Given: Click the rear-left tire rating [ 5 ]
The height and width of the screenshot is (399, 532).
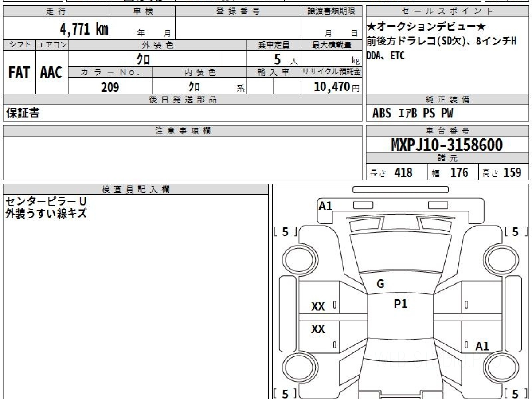Looking at the screenshot, I should [286, 393].
